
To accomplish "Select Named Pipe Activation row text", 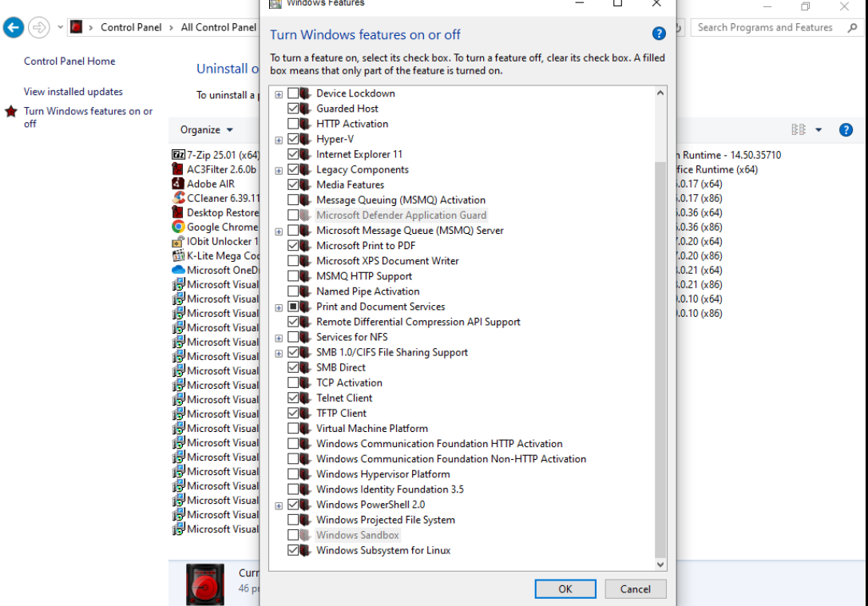I will (x=368, y=291).
